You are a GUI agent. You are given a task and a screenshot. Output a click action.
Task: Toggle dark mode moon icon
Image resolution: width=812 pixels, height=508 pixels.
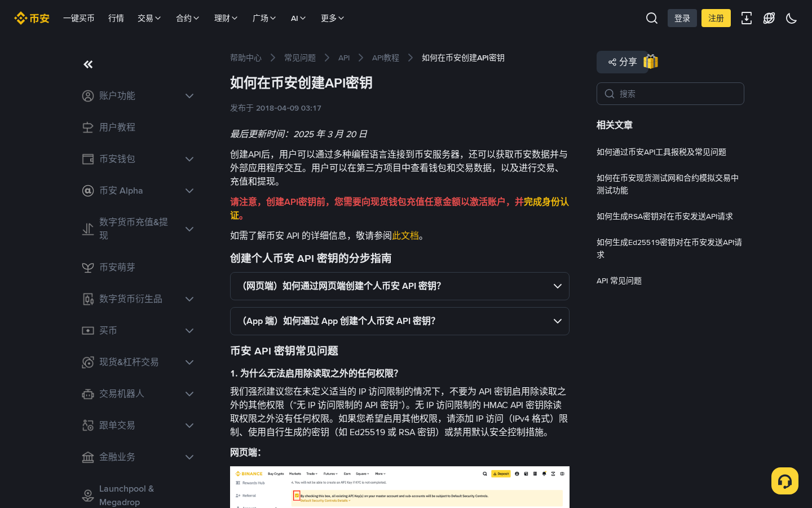coord(792,18)
